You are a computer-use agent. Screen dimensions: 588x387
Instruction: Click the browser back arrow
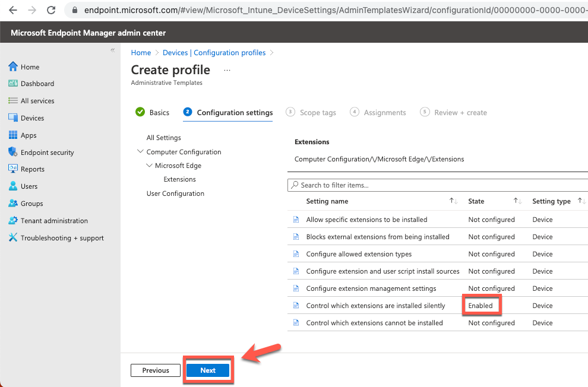pyautogui.click(x=12, y=10)
